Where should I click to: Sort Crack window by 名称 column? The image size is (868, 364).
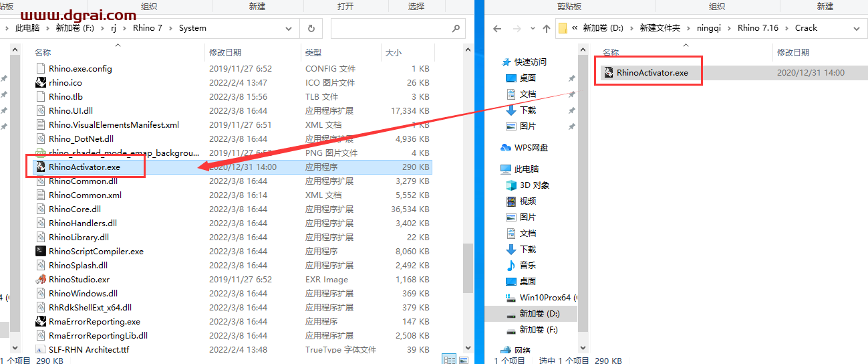tap(685, 52)
